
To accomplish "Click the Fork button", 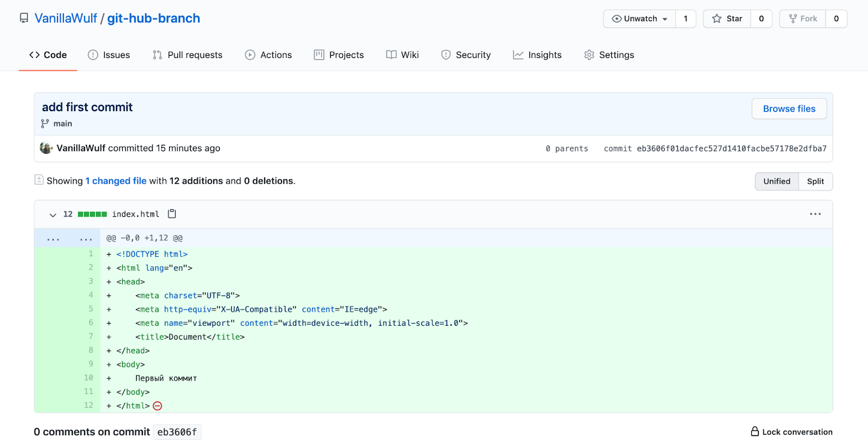I will [x=803, y=18].
